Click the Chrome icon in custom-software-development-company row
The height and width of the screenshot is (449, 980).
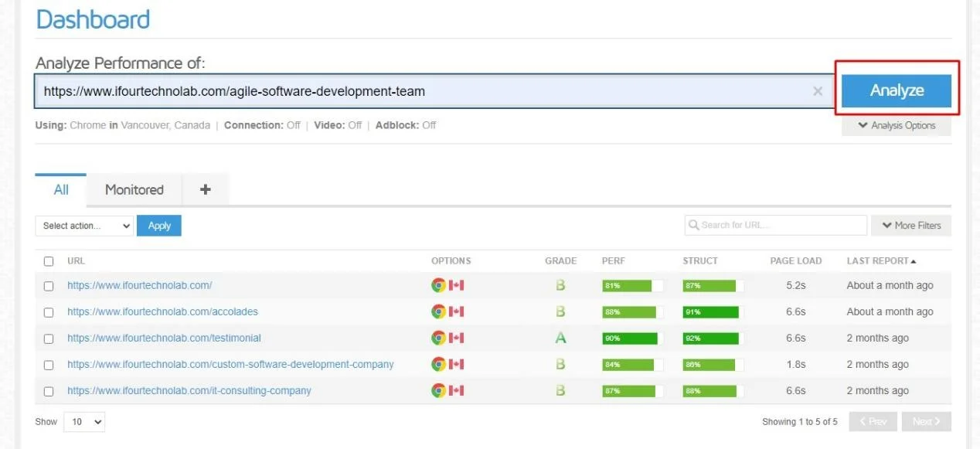(438, 364)
